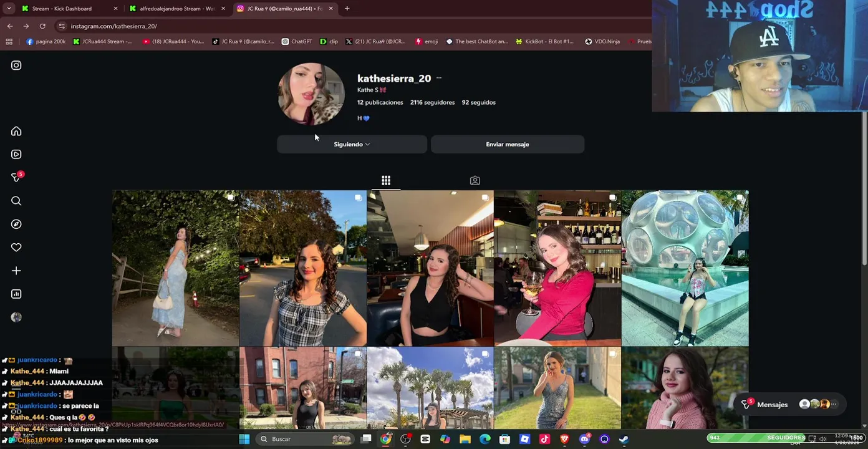Open post with black top in restaurant
The width and height of the screenshot is (868, 449).
tap(430, 268)
